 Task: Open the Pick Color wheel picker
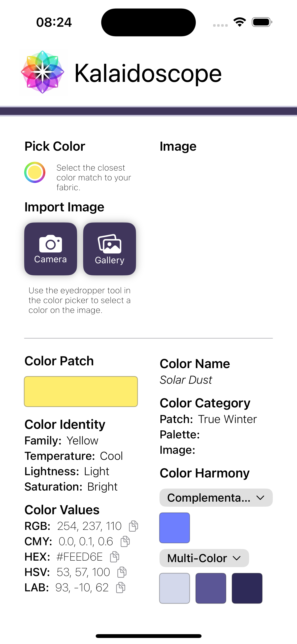[x=35, y=172]
